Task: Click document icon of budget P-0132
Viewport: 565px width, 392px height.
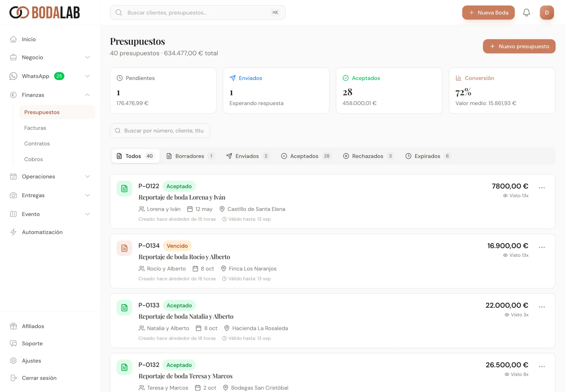Action: [x=124, y=367]
